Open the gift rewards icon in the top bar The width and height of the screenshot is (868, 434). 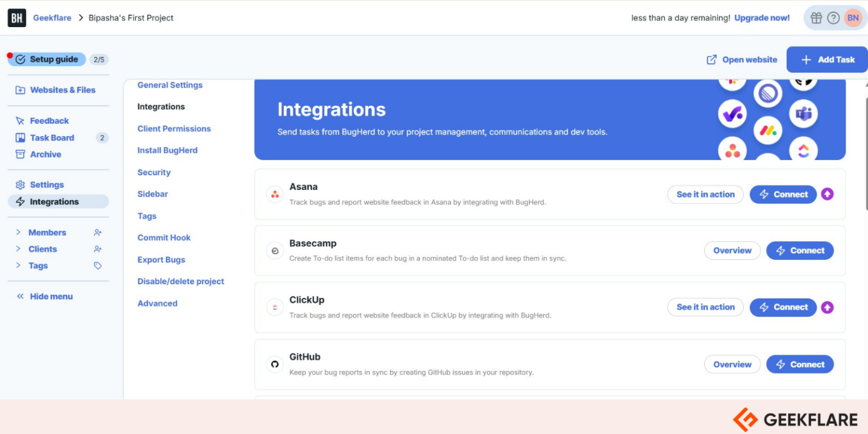pyautogui.click(x=816, y=18)
